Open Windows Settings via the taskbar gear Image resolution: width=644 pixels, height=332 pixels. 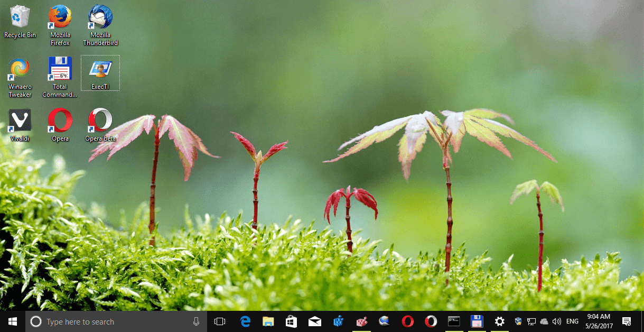(499, 321)
